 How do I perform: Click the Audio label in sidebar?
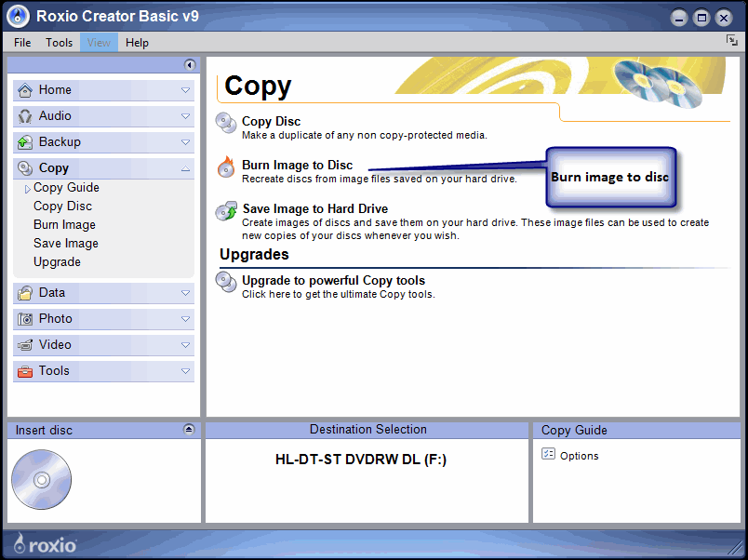click(x=55, y=116)
